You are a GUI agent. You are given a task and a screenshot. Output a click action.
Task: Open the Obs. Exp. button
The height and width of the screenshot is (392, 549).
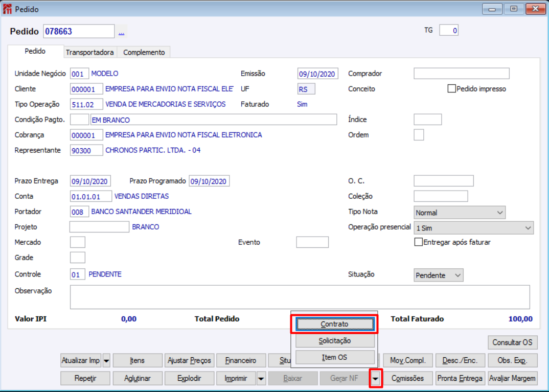pyautogui.click(x=512, y=360)
